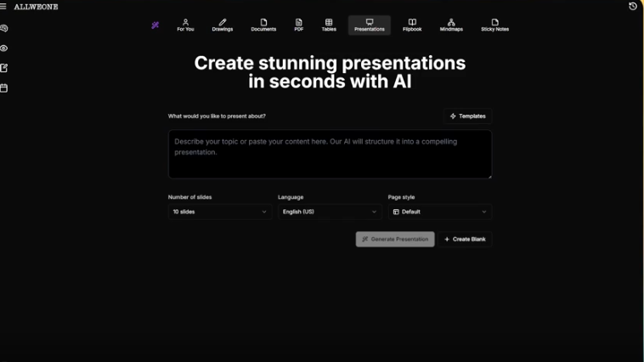
Task: Open the Page style dropdown set to Default
Action: tap(440, 212)
